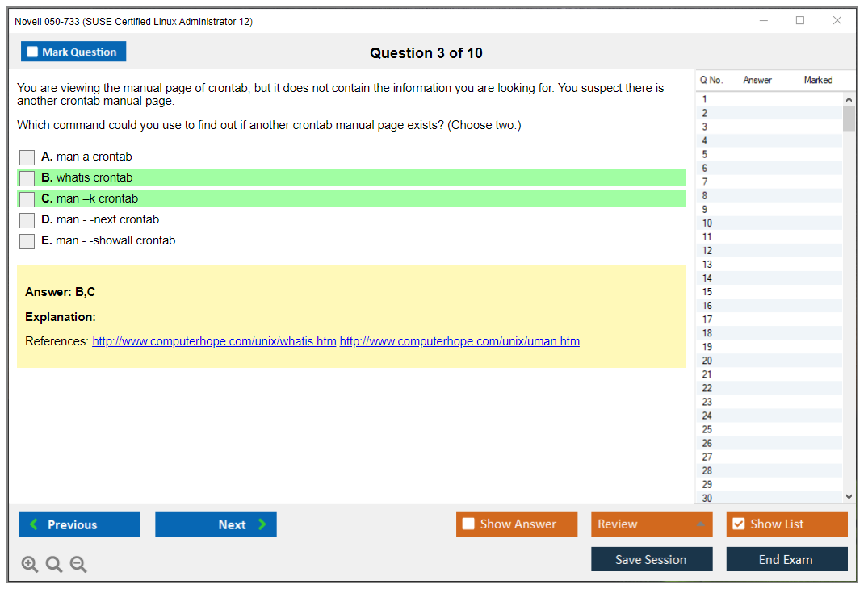Click the zoom out magnifier icon

point(78,565)
